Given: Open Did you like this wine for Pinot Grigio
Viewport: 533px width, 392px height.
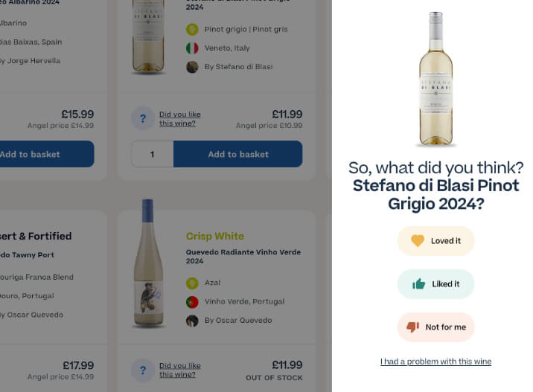Looking at the screenshot, I should coord(180,118).
